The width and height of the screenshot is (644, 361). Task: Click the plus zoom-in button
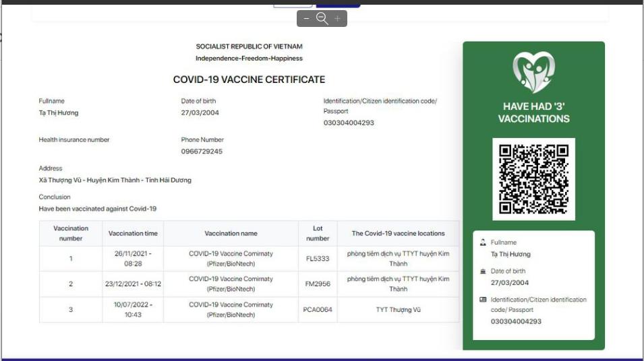338,19
